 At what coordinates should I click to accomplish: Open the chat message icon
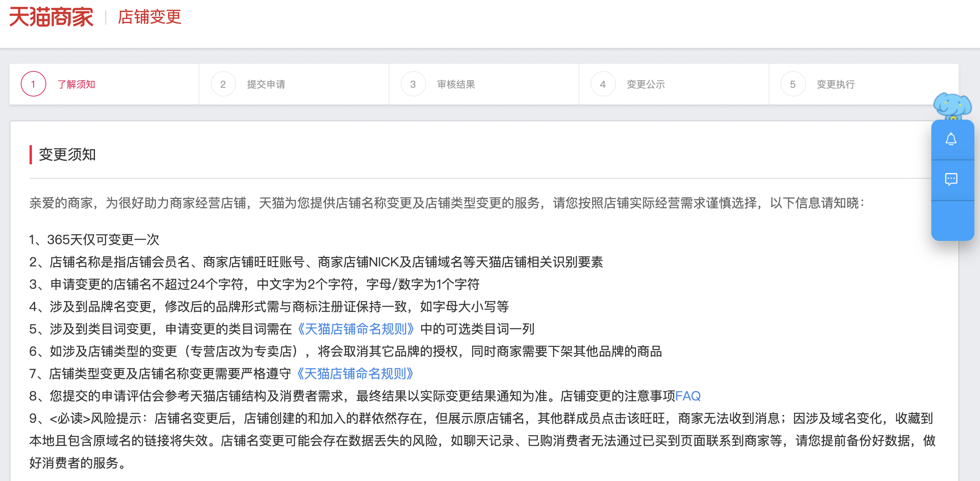point(951,179)
